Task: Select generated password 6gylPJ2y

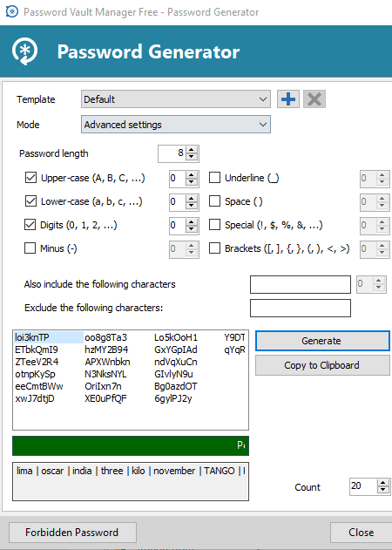Action: point(173,399)
